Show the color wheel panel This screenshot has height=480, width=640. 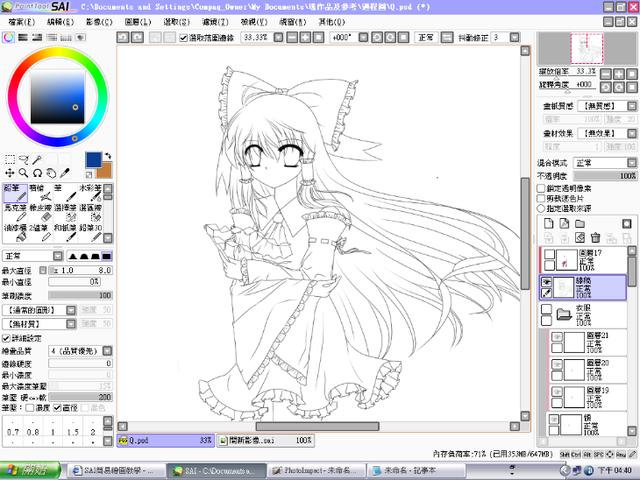pyautogui.click(x=8, y=38)
